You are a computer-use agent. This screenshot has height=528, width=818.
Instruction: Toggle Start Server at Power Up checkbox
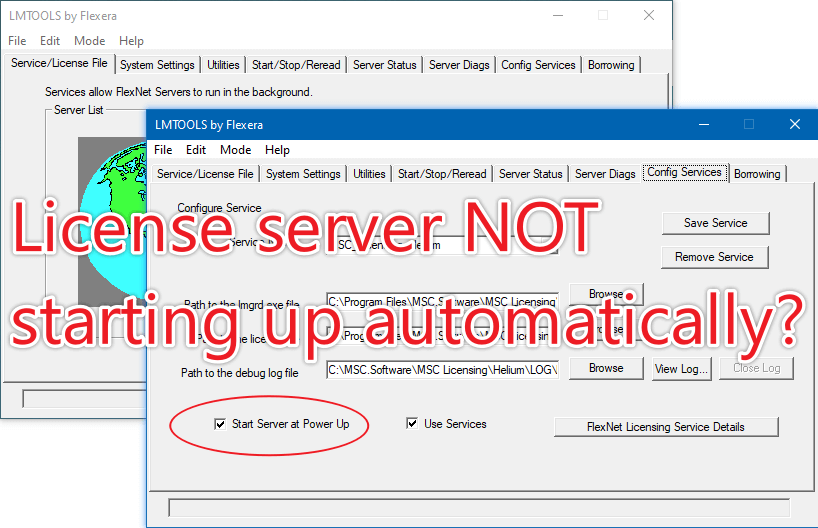pyautogui.click(x=220, y=424)
